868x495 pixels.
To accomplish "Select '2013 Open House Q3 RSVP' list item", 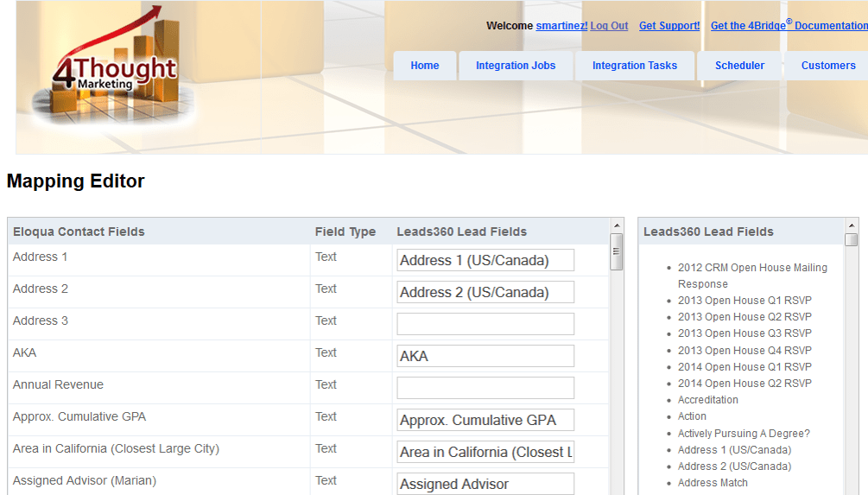I will (x=744, y=333).
